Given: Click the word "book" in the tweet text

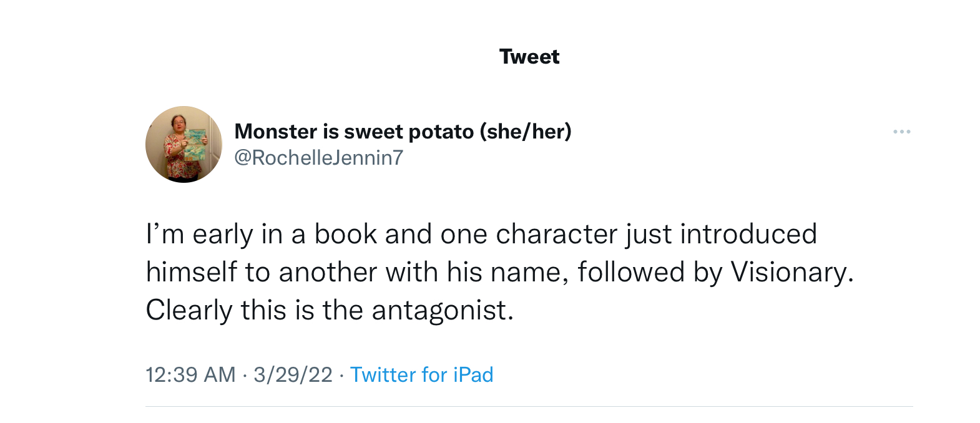Looking at the screenshot, I should [345, 235].
